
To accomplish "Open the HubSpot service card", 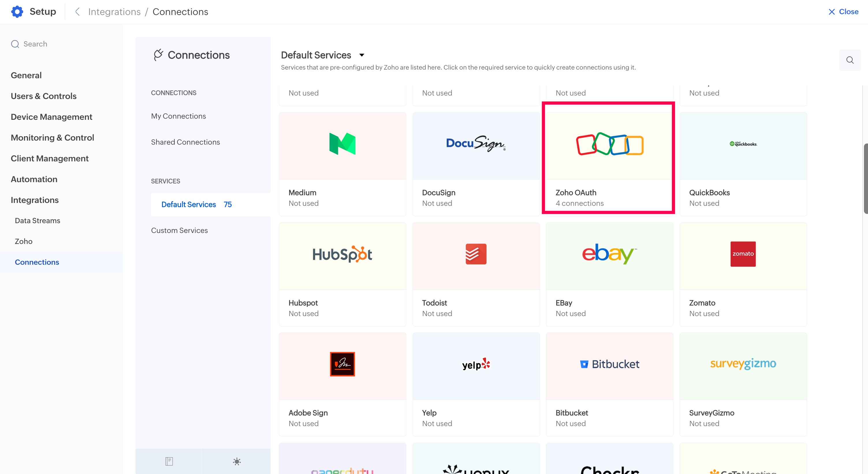I will click(x=342, y=274).
